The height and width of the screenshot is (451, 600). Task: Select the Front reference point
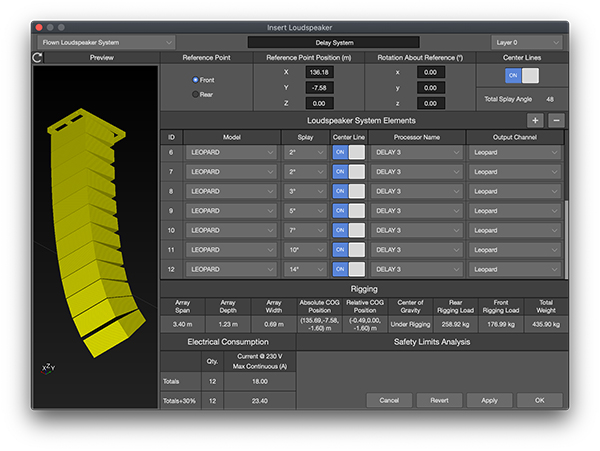pyautogui.click(x=196, y=80)
